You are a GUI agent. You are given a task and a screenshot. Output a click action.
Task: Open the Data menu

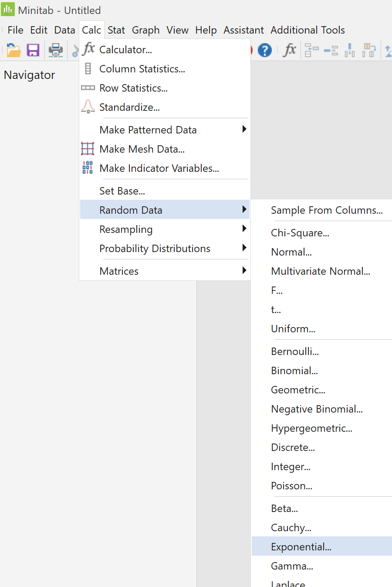point(64,30)
